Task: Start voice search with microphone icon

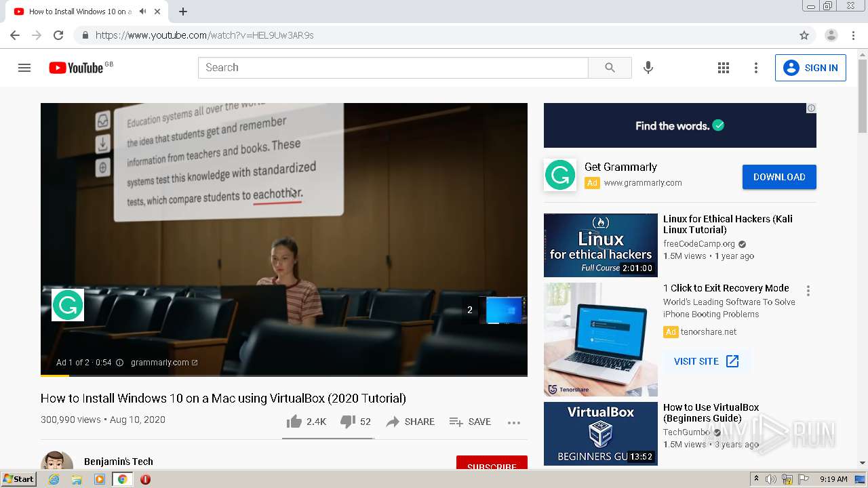Action: 648,68
